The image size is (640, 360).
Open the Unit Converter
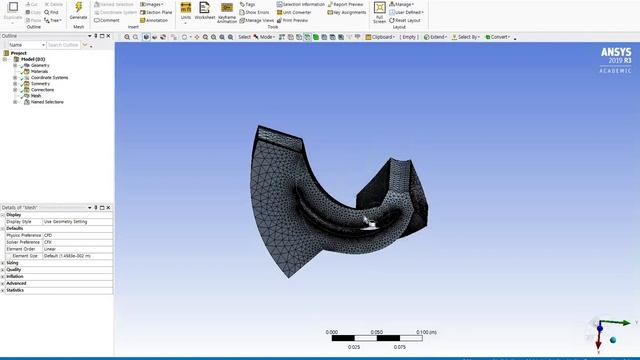(294, 12)
